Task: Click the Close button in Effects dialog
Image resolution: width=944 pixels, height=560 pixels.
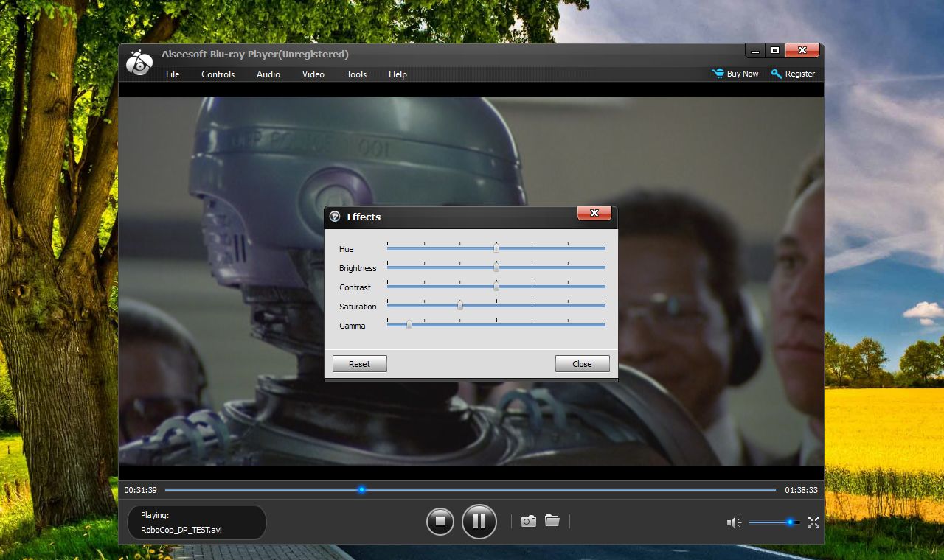Action: (582, 364)
